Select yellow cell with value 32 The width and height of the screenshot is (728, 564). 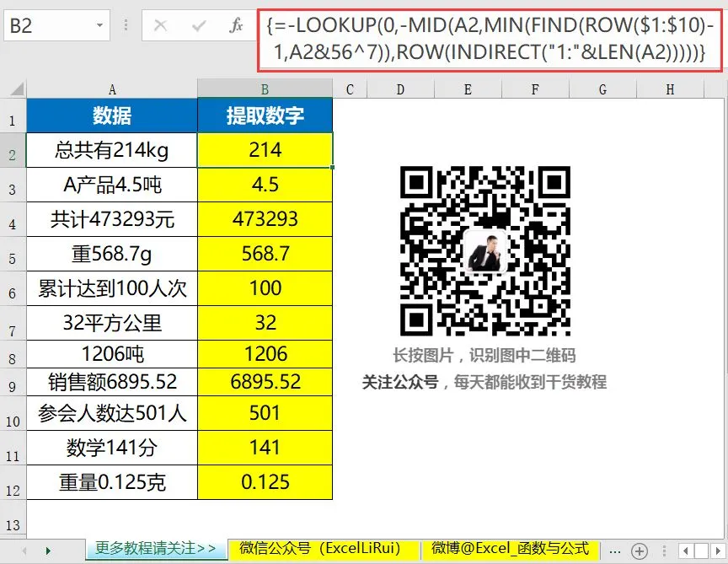pos(265,323)
